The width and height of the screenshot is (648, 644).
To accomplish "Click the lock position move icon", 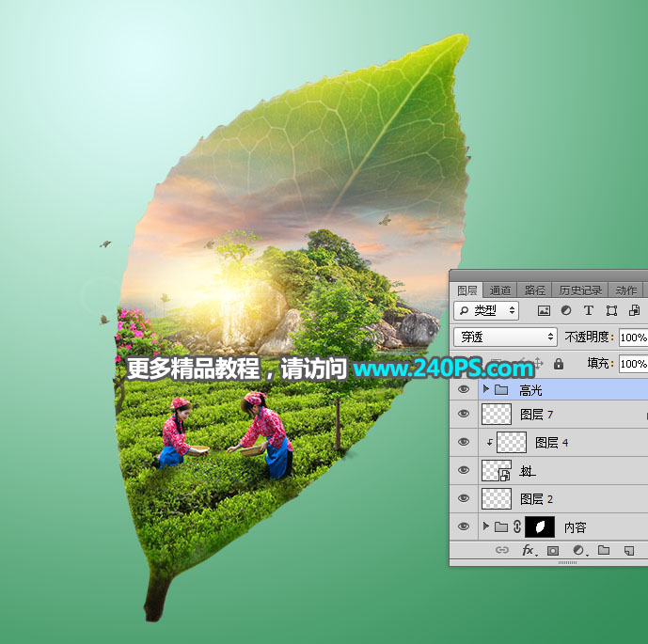I will pos(538,364).
